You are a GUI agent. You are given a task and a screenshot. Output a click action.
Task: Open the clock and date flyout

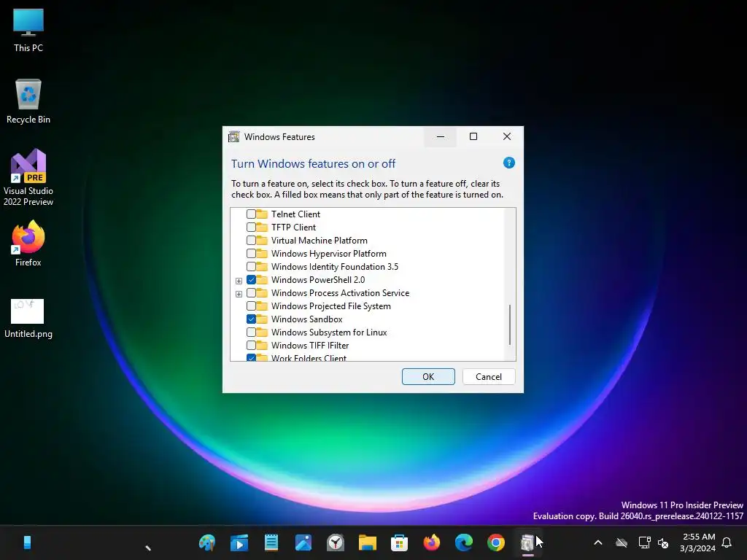tap(697, 542)
